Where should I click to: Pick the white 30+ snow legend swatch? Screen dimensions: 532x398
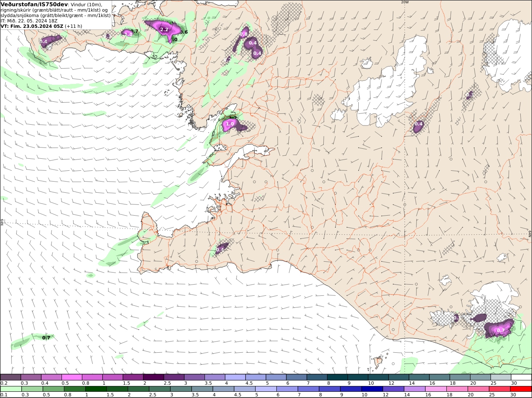click(521, 377)
